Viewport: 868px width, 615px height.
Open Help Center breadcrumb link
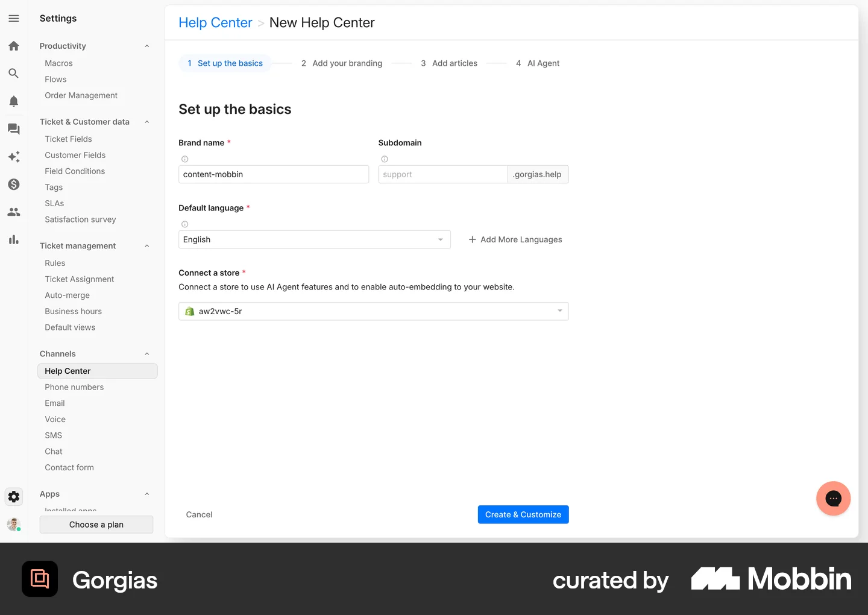(215, 23)
